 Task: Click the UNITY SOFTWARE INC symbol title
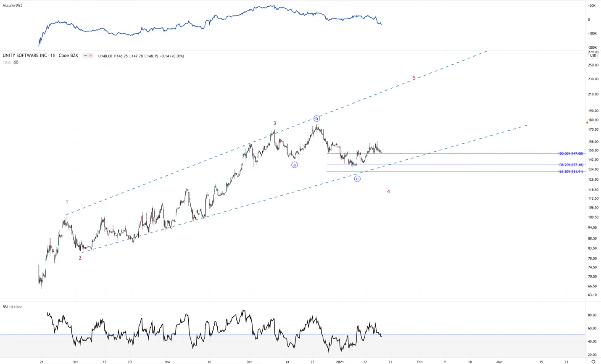click(25, 55)
